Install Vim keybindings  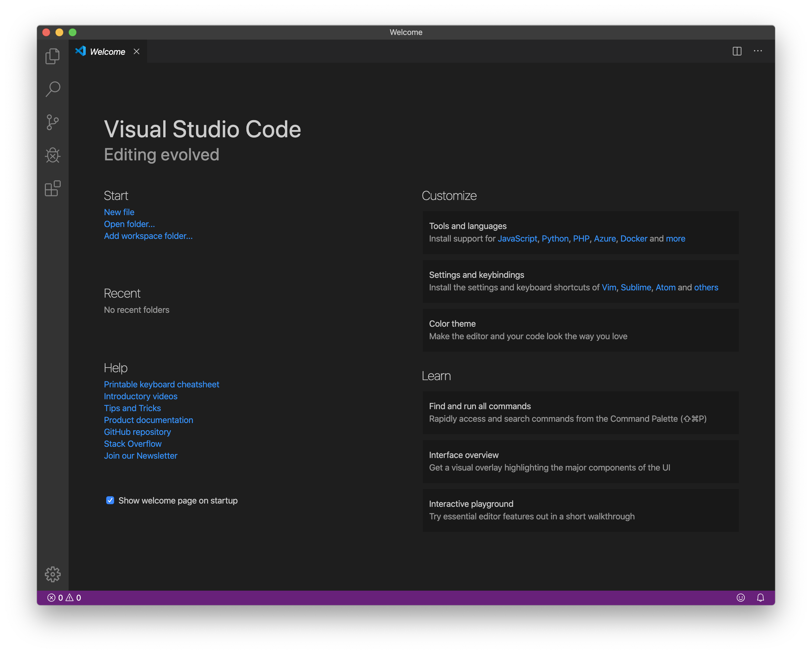pos(609,287)
